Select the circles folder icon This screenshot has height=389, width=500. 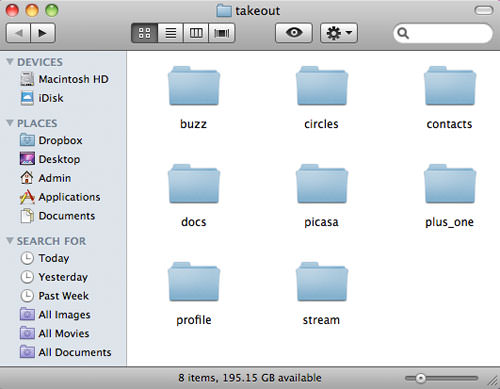click(x=322, y=86)
